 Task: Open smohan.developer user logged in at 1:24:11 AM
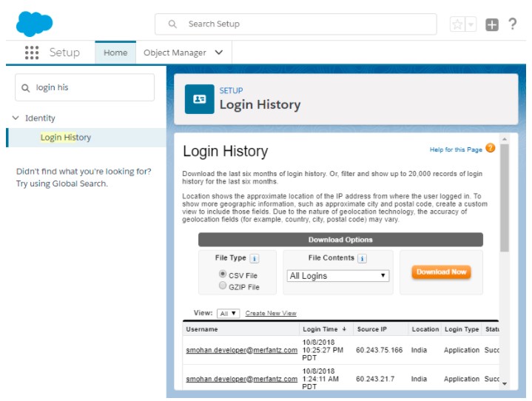(241, 379)
